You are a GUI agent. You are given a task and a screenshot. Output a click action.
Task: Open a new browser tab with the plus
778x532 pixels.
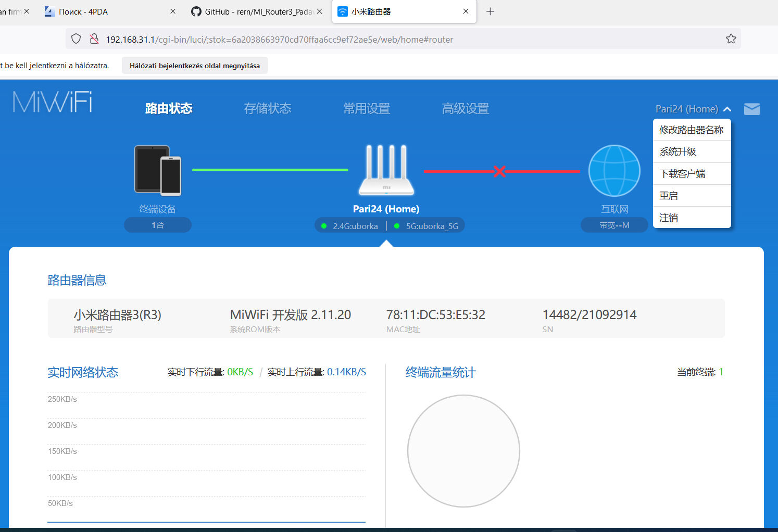coord(490,11)
